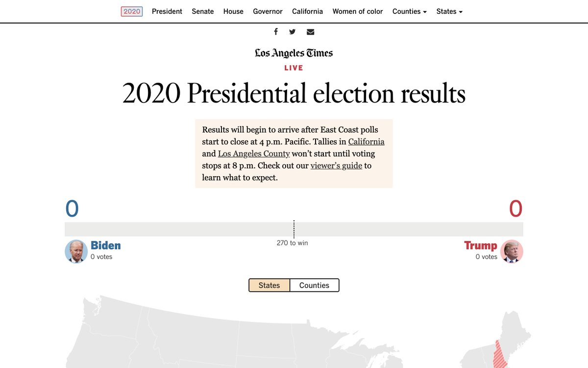This screenshot has height=368, width=588.
Task: Open the Counties dropdown menu
Action: click(x=409, y=11)
